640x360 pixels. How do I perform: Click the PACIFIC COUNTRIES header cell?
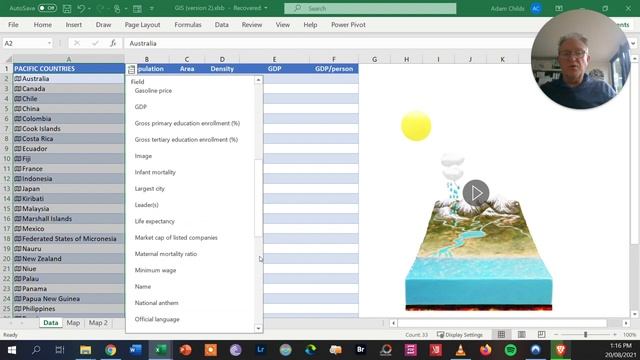(69, 69)
